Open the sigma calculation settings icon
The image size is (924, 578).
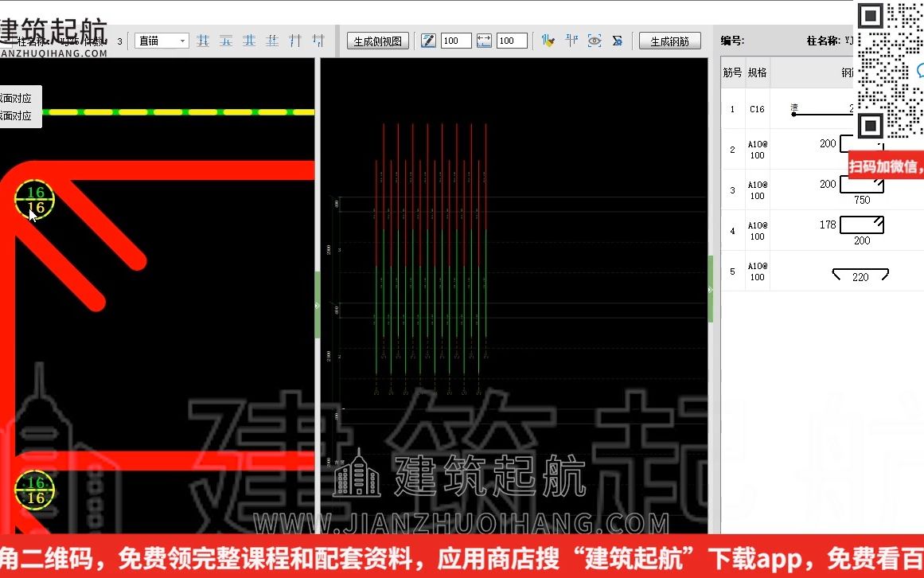tap(618, 40)
